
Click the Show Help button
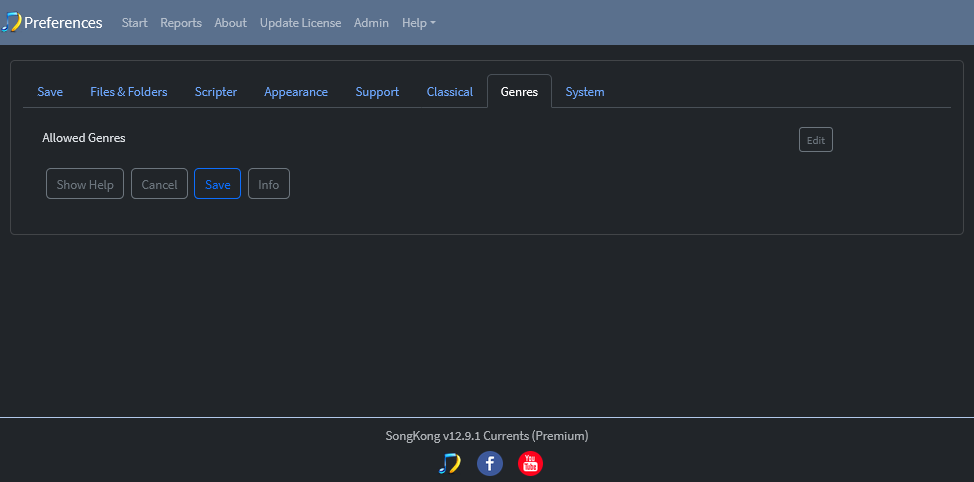[x=85, y=184]
